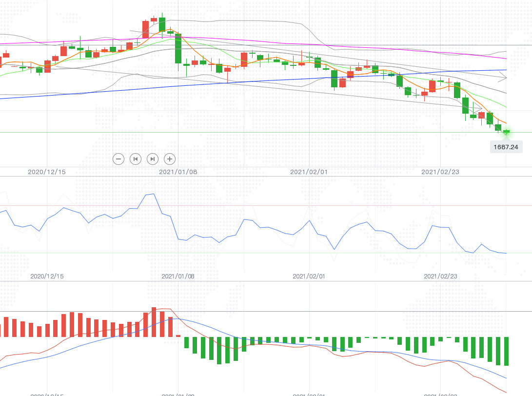The height and width of the screenshot is (396, 532).
Task: Zoom in the chart with plus button
Action: [170, 159]
